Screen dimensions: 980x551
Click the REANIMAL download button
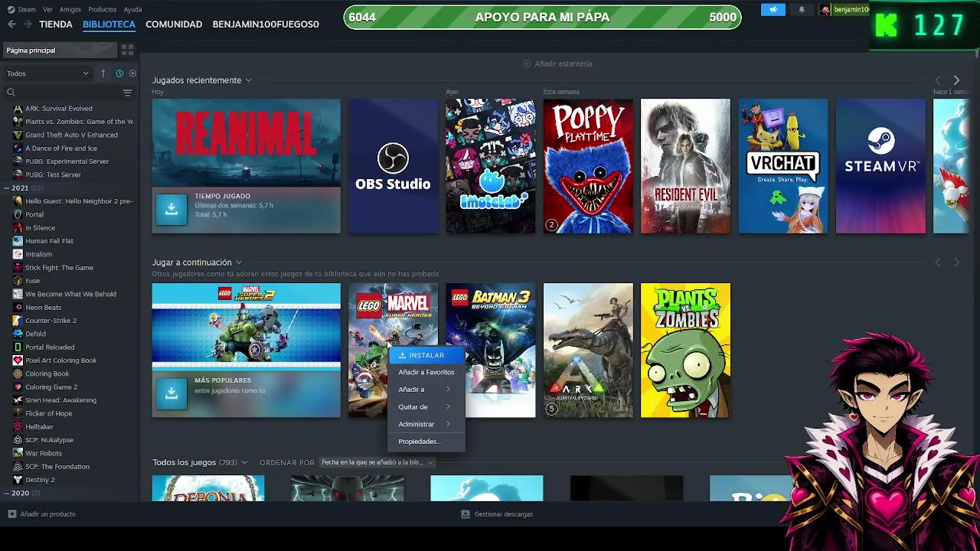[171, 210]
